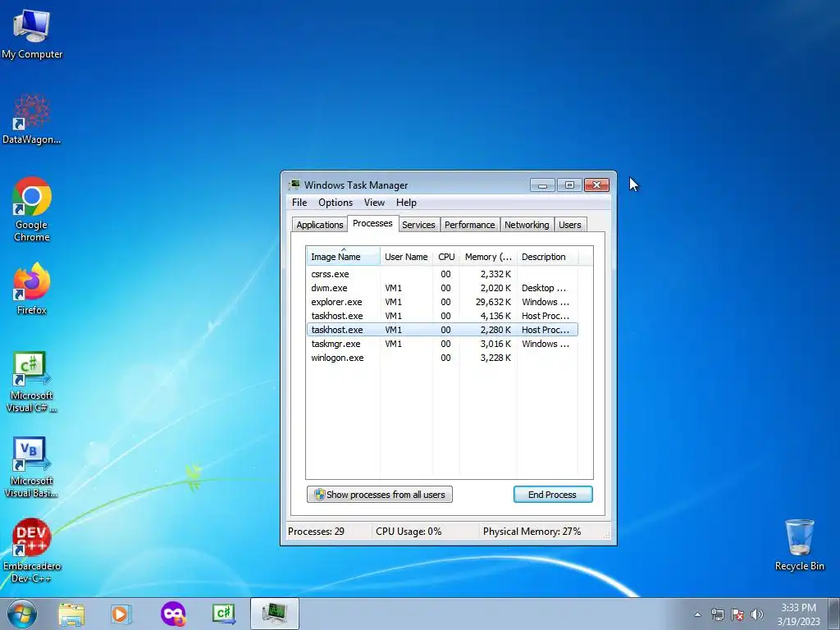Sort by Description column header
The image size is (840, 630).
click(547, 257)
